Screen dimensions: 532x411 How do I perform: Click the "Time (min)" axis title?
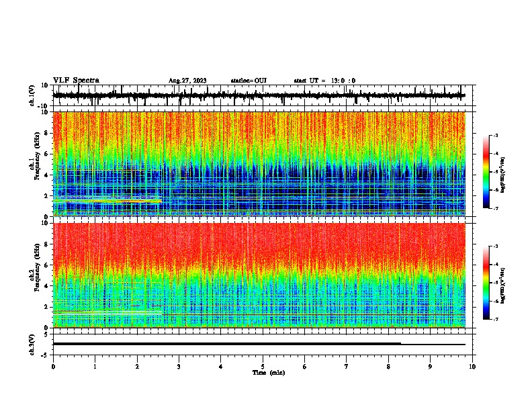[269, 373]
